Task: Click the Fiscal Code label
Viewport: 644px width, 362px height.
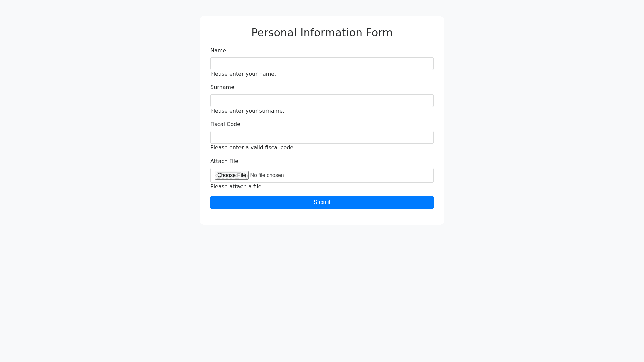Action: tap(225, 124)
